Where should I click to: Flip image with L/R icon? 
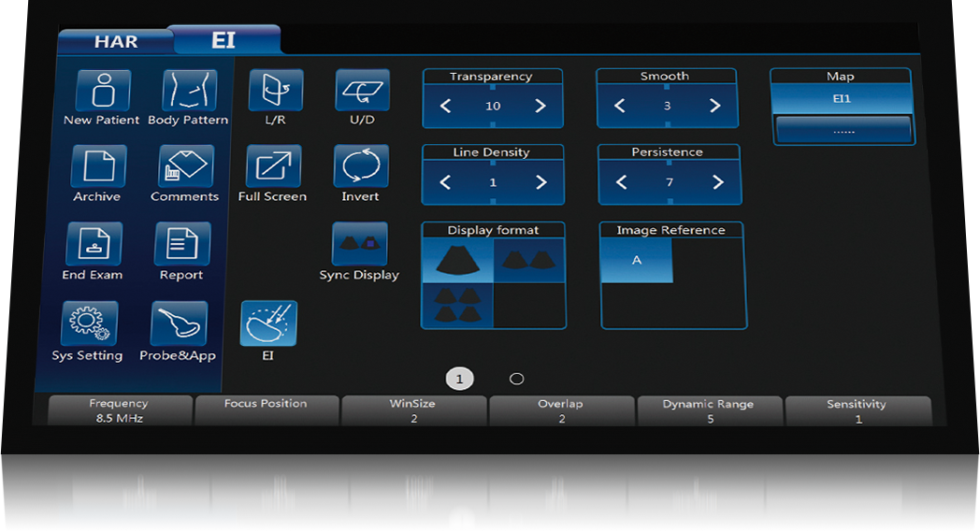(x=275, y=92)
